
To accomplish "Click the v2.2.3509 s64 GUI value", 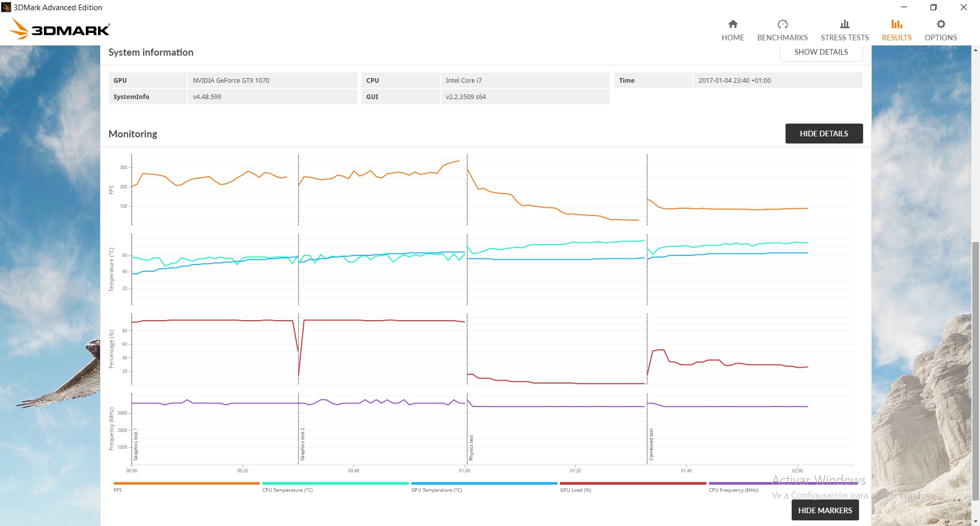I will (x=465, y=97).
